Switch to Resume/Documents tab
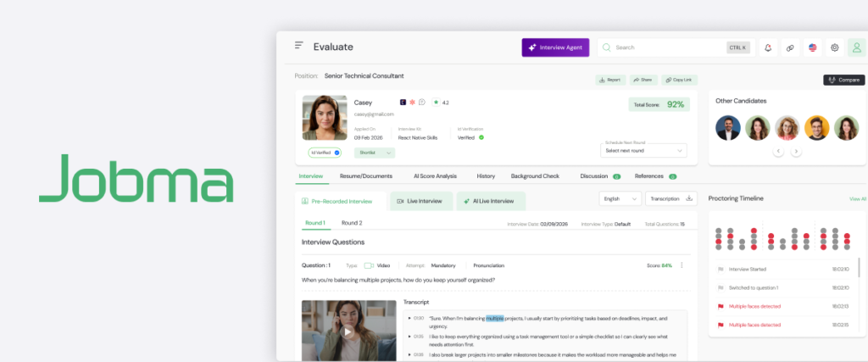The width and height of the screenshot is (868, 362). click(x=366, y=176)
